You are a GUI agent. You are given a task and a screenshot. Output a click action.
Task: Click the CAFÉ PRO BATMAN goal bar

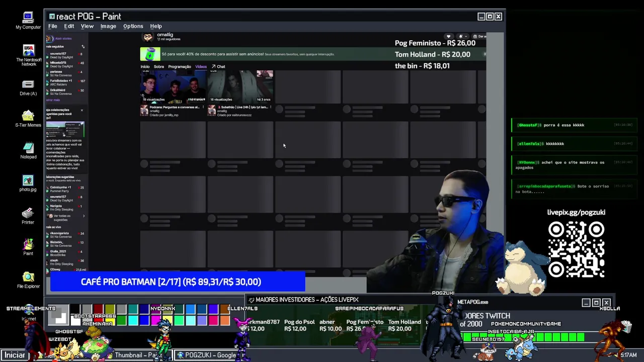[x=178, y=282]
